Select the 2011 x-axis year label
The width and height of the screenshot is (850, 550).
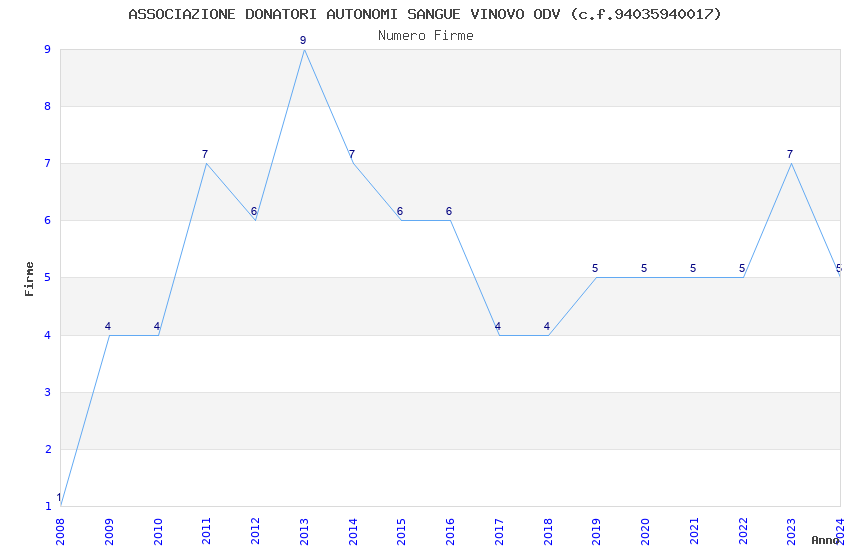(207, 531)
